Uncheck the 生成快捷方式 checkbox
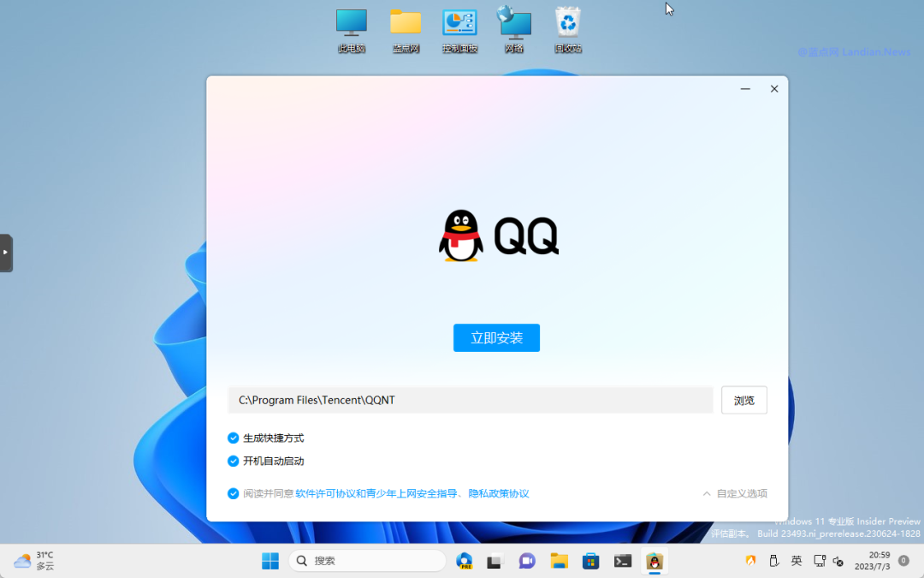This screenshot has height=578, width=924. click(233, 438)
